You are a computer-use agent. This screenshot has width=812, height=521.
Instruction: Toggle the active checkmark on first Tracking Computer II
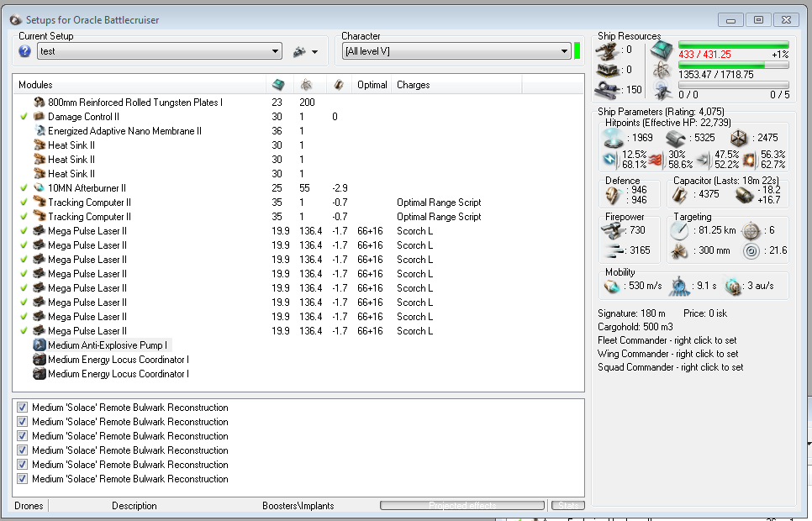tap(24, 203)
